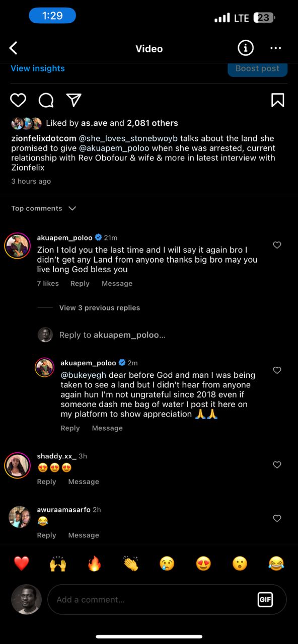The width and height of the screenshot is (298, 644).
Task: Insert the clapping hands emoji
Action: [130, 563]
